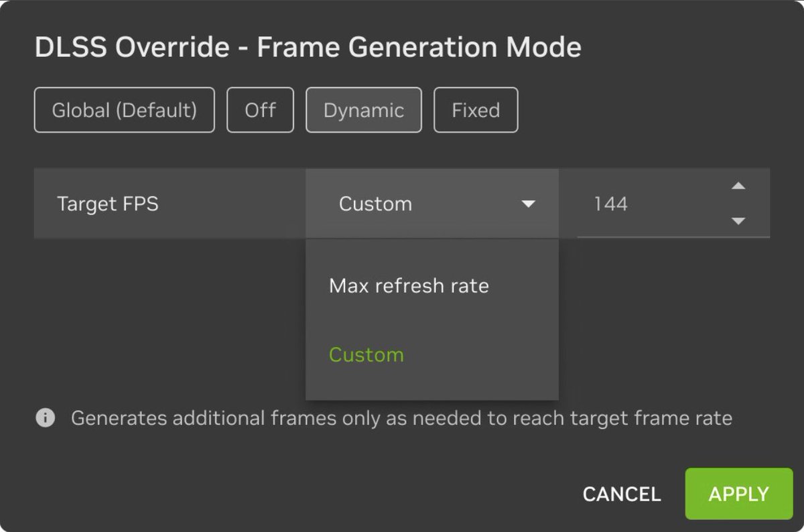Apply the frame generation settings
Viewport: 804px width, 532px height.
(739, 494)
